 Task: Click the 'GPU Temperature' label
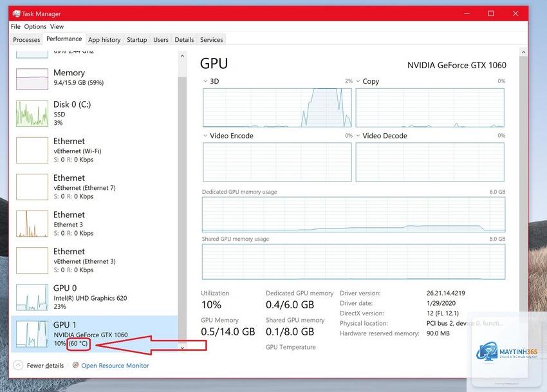click(291, 347)
